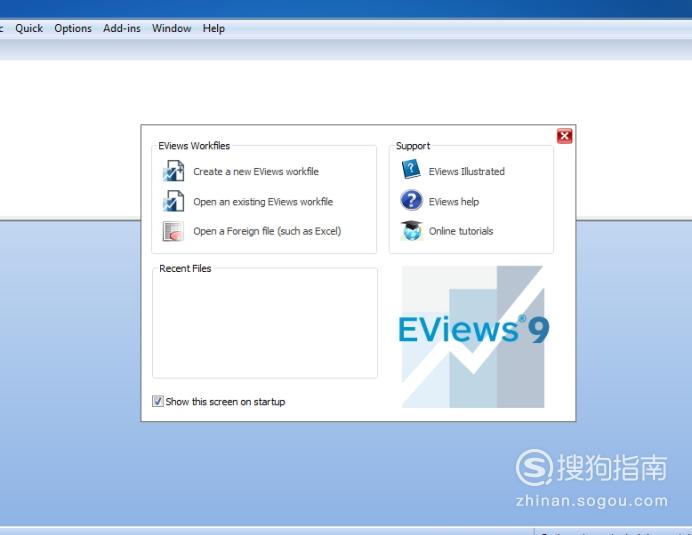The height and width of the screenshot is (535, 692).
Task: Click the graduation cap tutorials icon
Action: [411, 230]
